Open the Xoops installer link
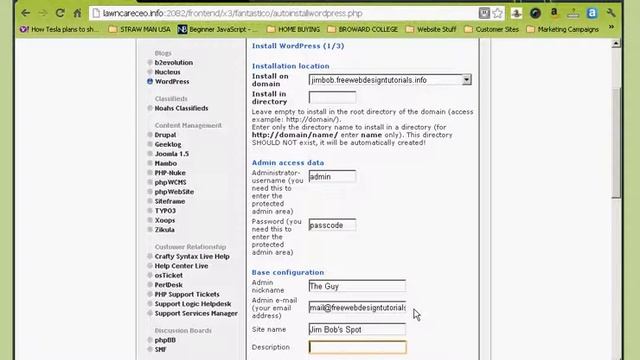Viewport: 640px width, 360px height. (x=164, y=220)
